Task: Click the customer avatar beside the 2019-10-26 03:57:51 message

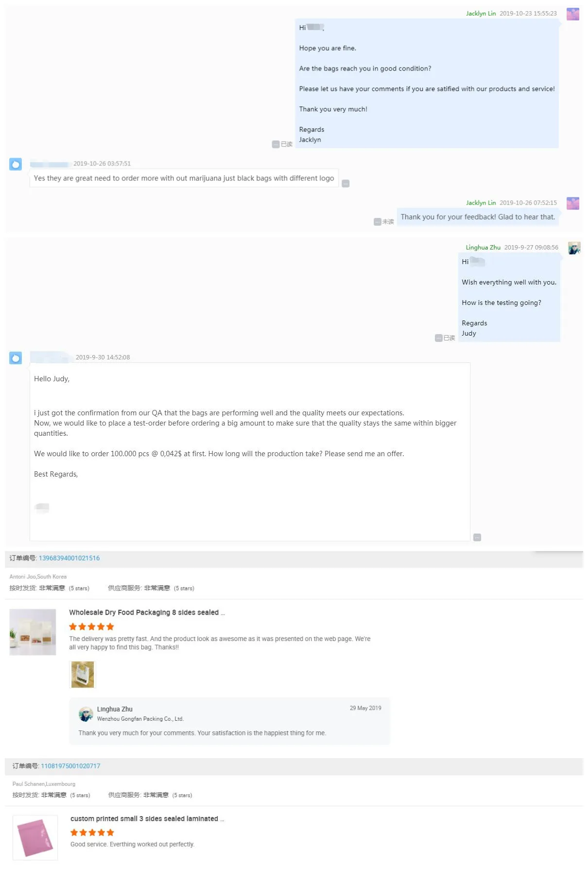Action: coord(16,164)
